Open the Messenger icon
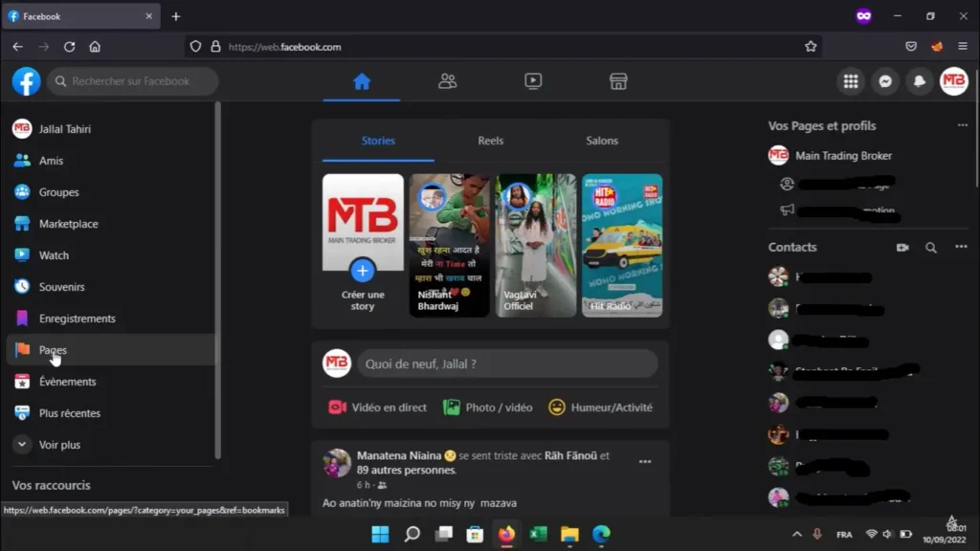The image size is (980, 551). pos(885,81)
